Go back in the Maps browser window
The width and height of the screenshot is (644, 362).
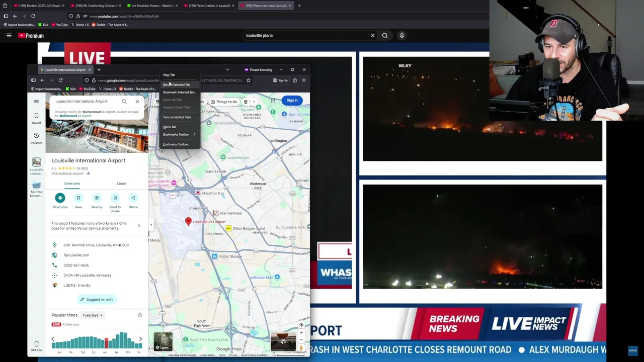[42, 80]
